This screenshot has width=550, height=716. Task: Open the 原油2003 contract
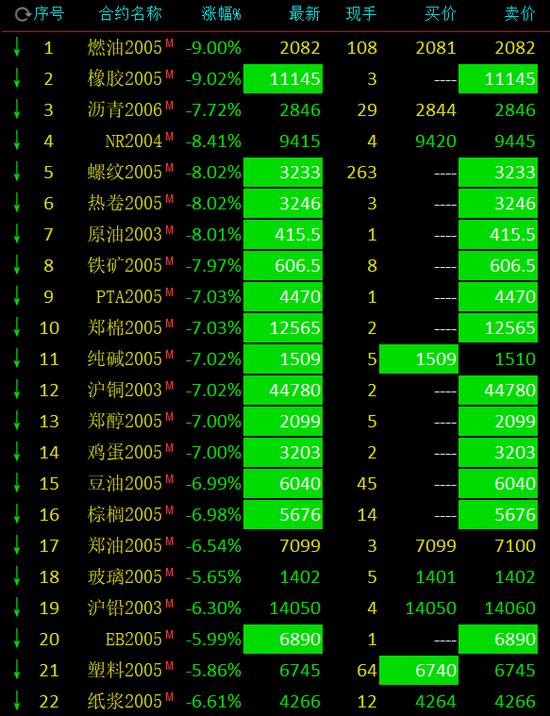tap(125, 234)
